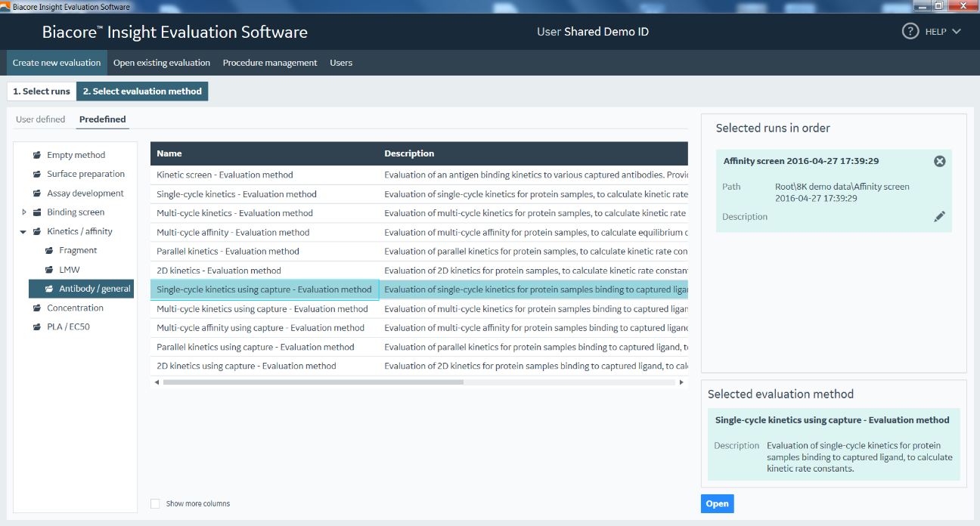Screen dimensions: 980x526
Task: Click the Affinity screen 2016-04-27 run title
Action: [801, 161]
